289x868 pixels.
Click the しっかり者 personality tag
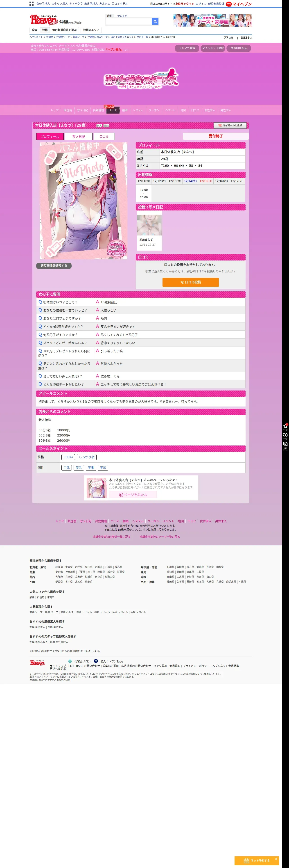tap(87, 457)
